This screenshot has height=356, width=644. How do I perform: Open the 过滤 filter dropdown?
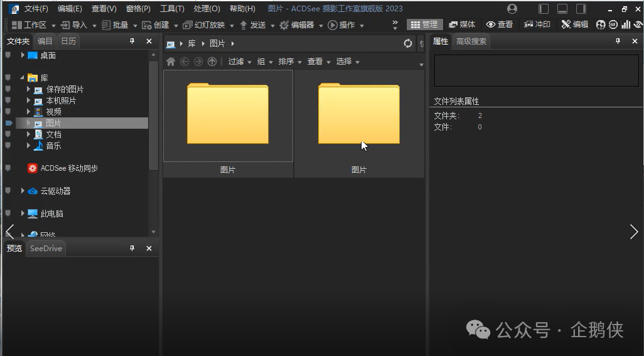pyautogui.click(x=239, y=62)
